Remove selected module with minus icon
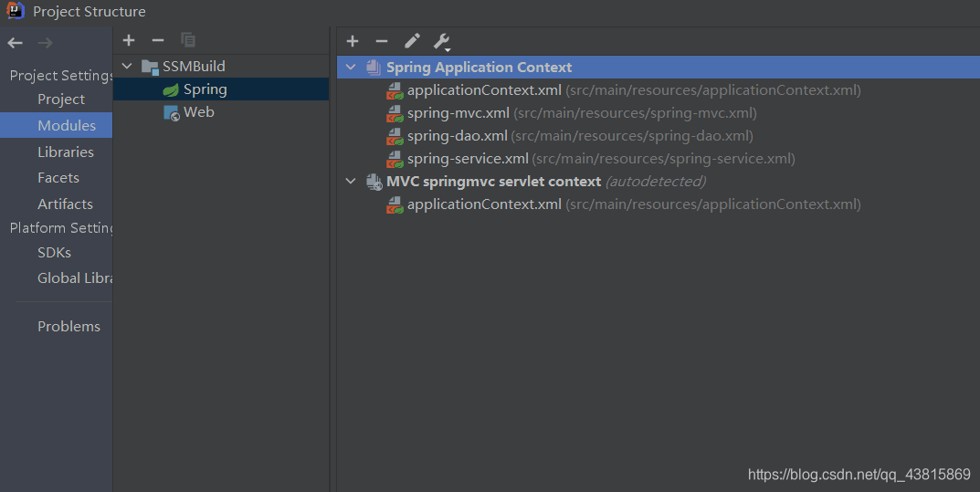This screenshot has width=980, height=492. pyautogui.click(x=158, y=40)
